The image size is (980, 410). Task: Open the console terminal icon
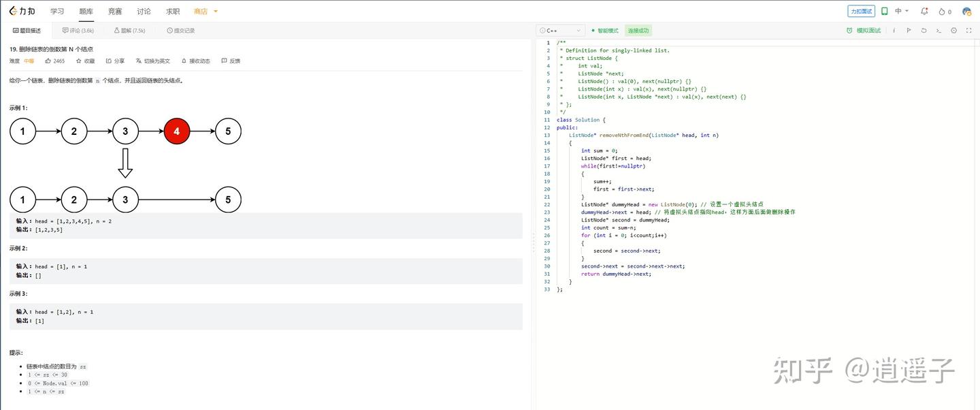[x=938, y=31]
